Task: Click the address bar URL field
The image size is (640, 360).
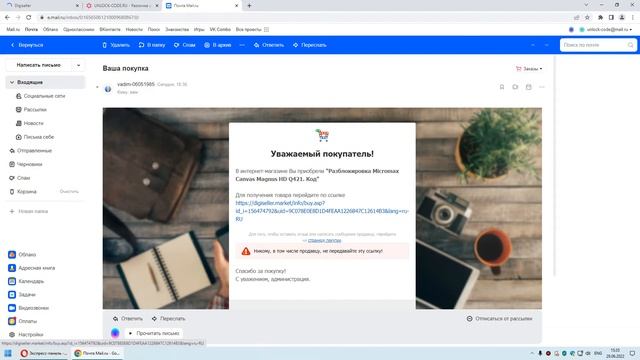Action: point(302,18)
